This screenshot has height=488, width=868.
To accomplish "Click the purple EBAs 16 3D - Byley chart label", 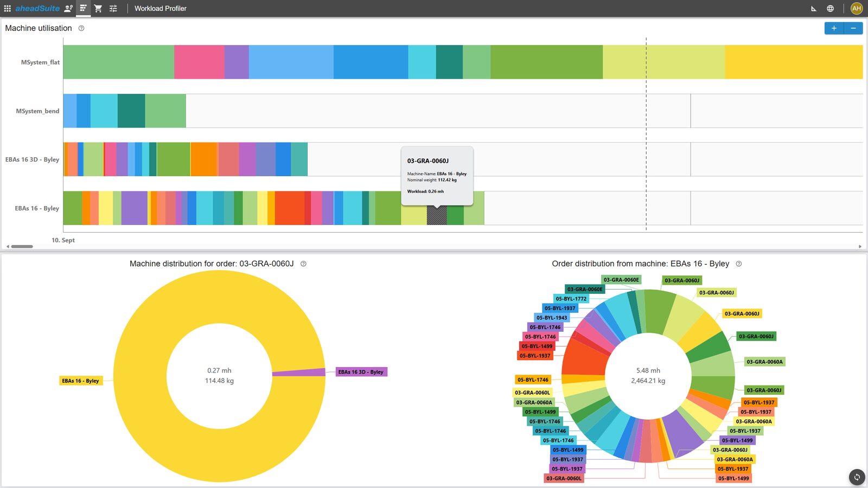I will pos(361,372).
